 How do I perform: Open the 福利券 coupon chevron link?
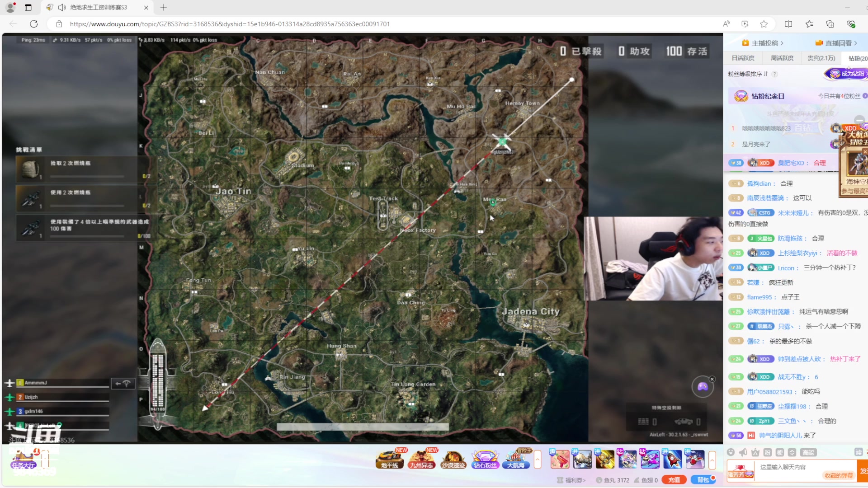pyautogui.click(x=571, y=480)
